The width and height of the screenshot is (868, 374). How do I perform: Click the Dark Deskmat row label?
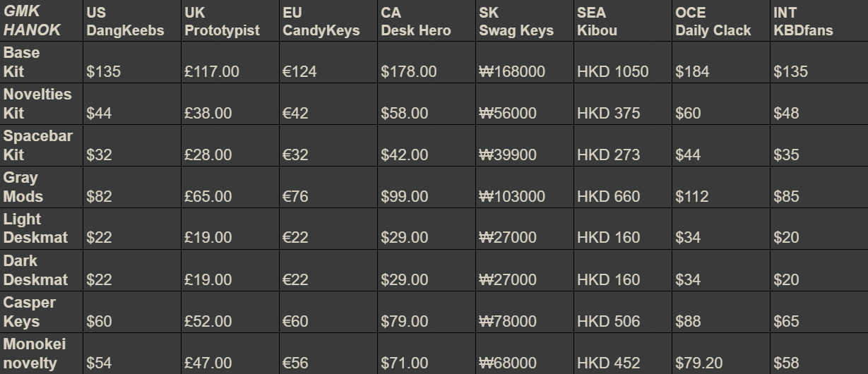(x=35, y=270)
